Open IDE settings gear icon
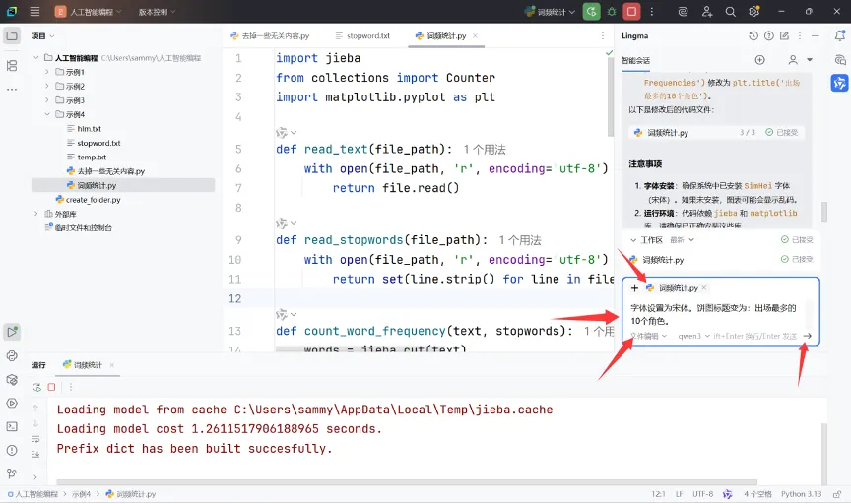This screenshot has height=504, width=851. pyautogui.click(x=754, y=12)
